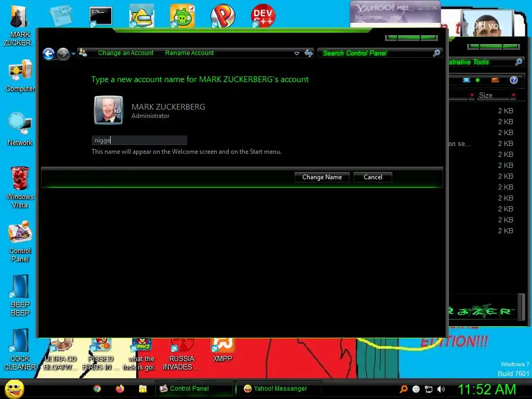Viewport: 532px width, 399px height.
Task: Launch the red P ball desktop shortcut
Action: click(x=223, y=16)
